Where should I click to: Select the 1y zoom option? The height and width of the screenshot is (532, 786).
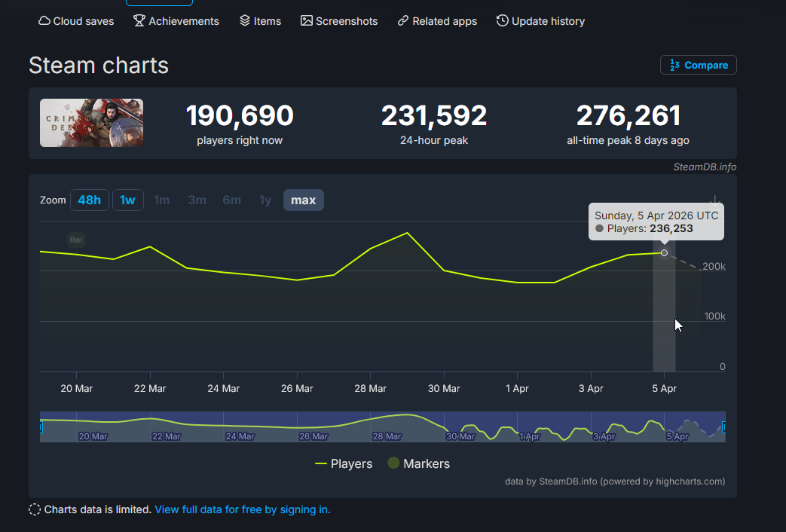coord(265,200)
